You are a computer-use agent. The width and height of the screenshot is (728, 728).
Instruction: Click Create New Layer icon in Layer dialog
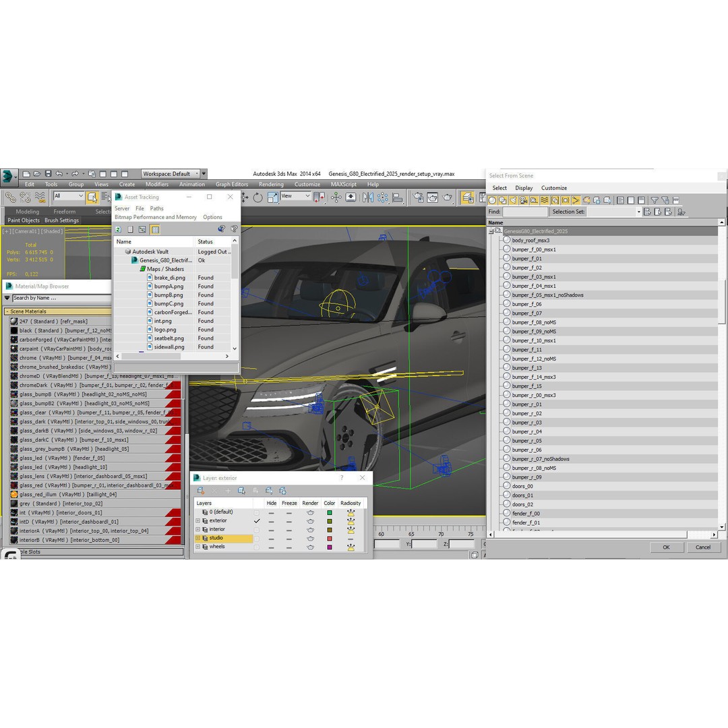point(201,491)
